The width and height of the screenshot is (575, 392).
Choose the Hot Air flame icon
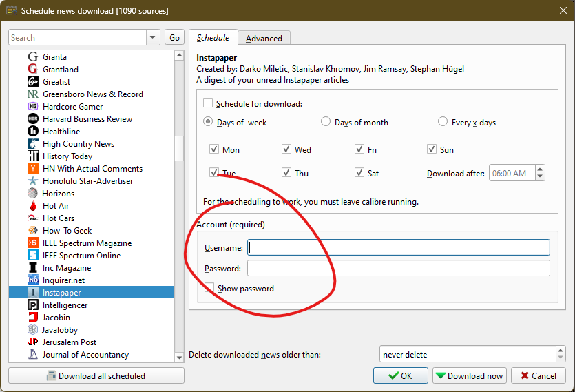click(32, 206)
